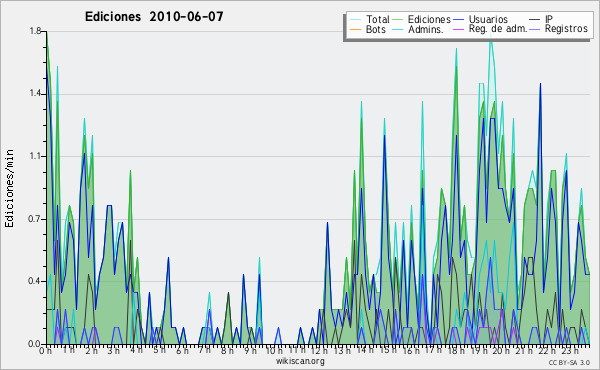
Task: Click the '6 h' x-axis label
Action: click(x=182, y=350)
